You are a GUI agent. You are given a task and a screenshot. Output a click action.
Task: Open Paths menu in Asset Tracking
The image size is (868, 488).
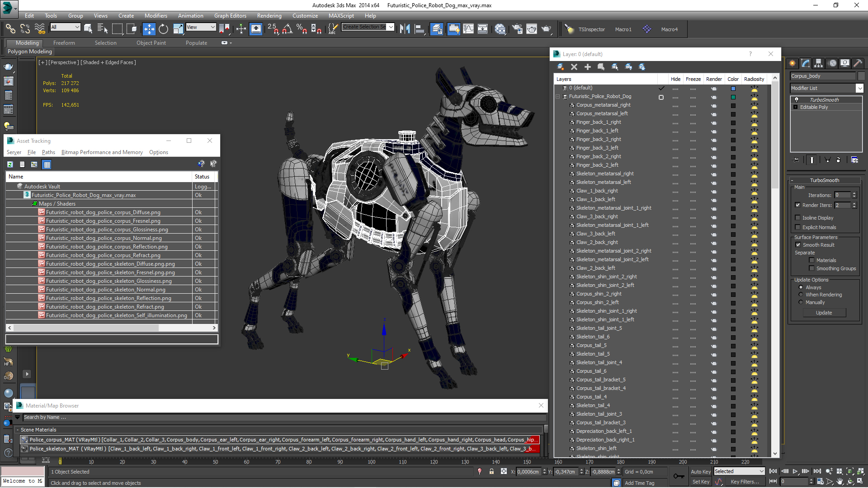(48, 152)
